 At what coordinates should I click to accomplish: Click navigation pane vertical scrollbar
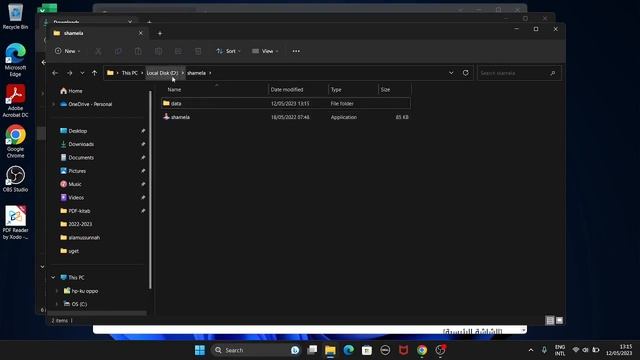tap(150, 190)
